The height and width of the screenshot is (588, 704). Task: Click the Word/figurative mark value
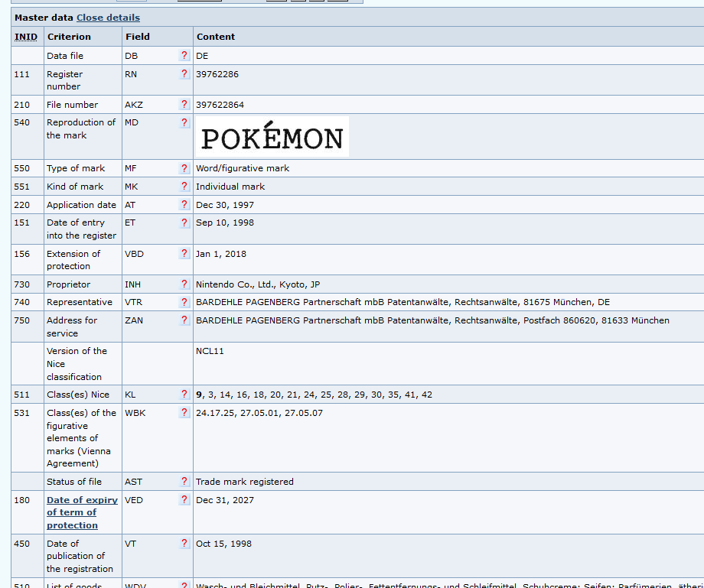[243, 168]
